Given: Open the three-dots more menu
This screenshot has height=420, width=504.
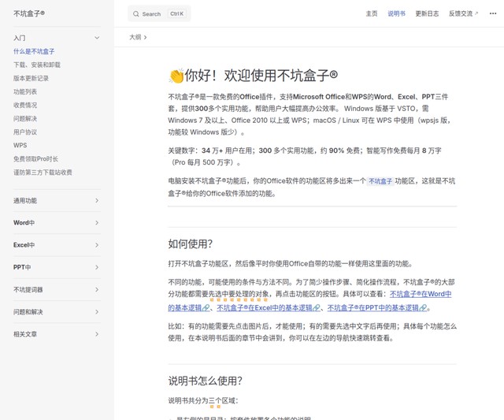Looking at the screenshot, I should tap(493, 13).
